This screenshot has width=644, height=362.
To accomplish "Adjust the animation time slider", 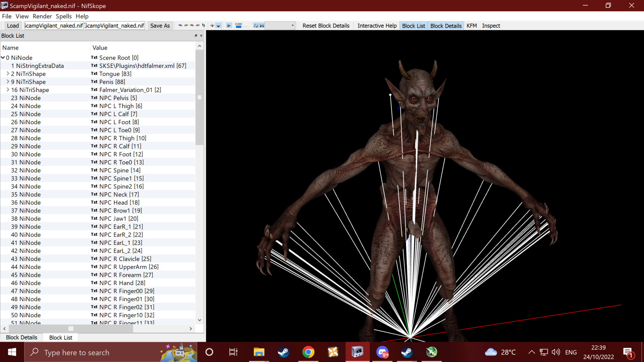I will (x=242, y=26).
